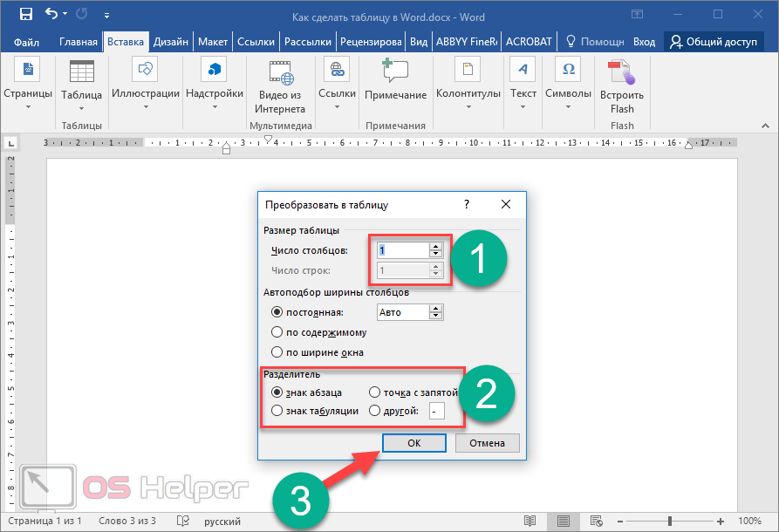Click the Illustrations (Иллюстрации) icon
This screenshot has height=532, width=779.
pyautogui.click(x=145, y=70)
